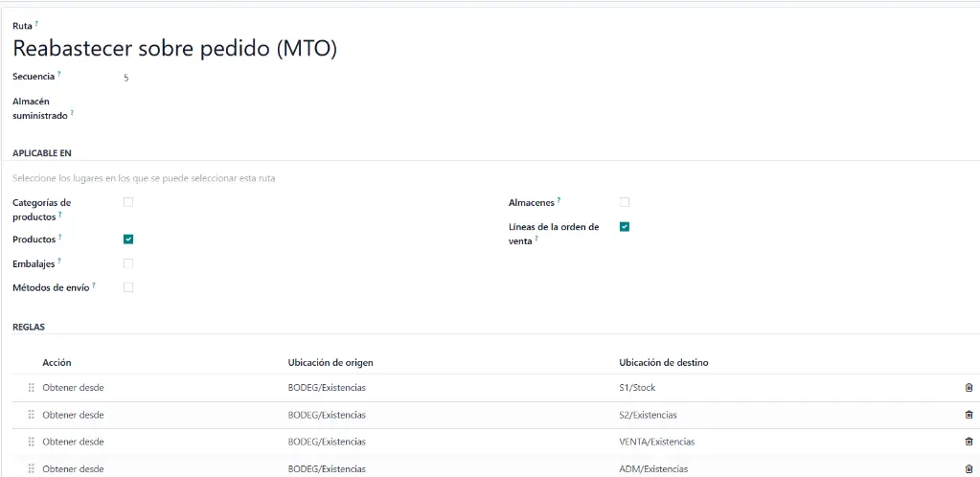Image resolution: width=980 pixels, height=477 pixels.
Task: Click BODEG/Existencias origin in the S1/Stock row
Action: (x=327, y=388)
